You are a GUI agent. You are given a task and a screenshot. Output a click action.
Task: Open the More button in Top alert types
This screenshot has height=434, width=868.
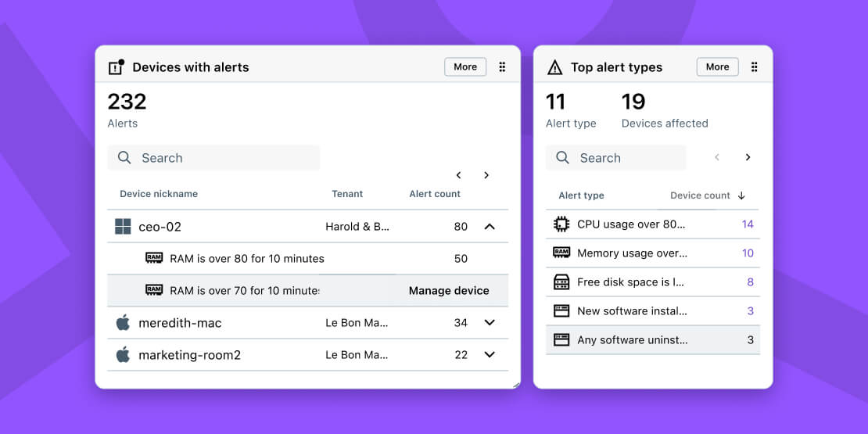[717, 67]
